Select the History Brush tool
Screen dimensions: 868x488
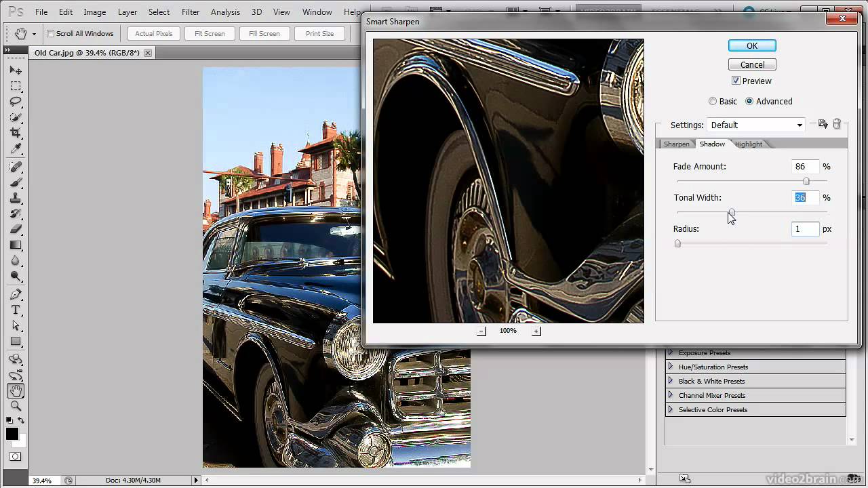pos(16,213)
